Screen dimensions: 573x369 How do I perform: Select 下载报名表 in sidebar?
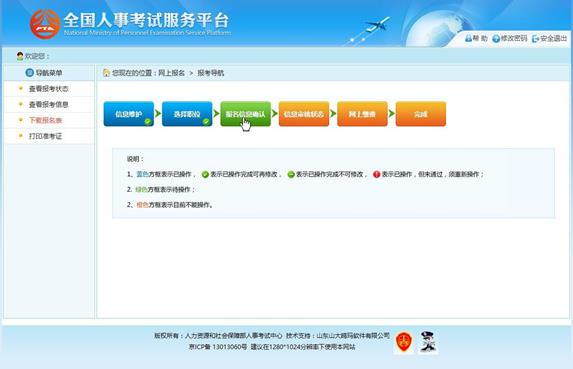pos(45,120)
